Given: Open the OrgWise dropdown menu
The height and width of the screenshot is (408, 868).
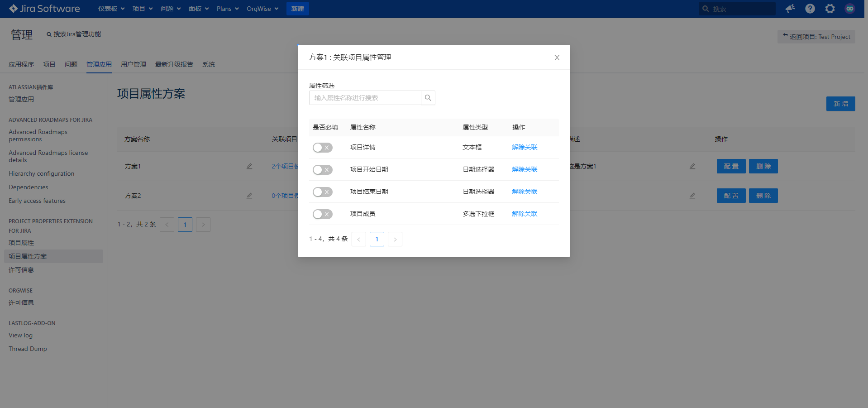Looking at the screenshot, I should [x=262, y=9].
